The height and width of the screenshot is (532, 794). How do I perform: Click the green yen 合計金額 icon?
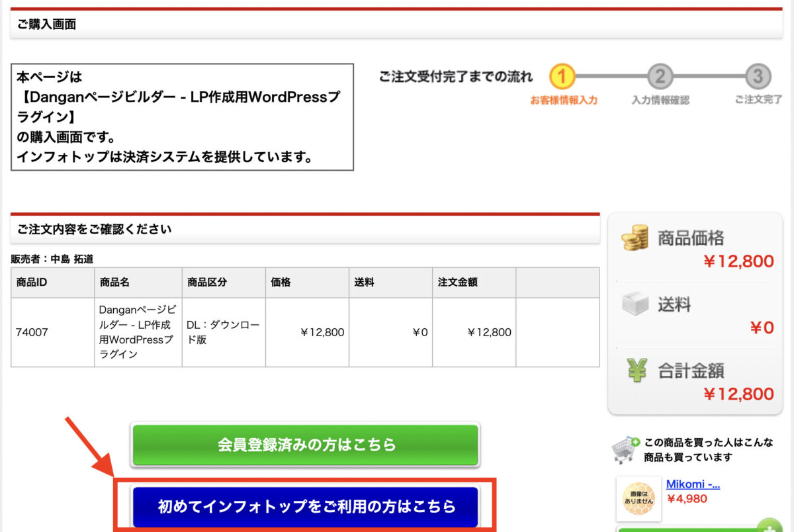[x=637, y=370]
